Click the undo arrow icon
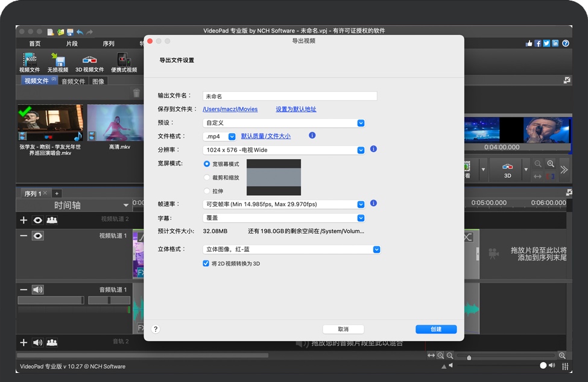This screenshot has height=382, width=588. pos(80,31)
